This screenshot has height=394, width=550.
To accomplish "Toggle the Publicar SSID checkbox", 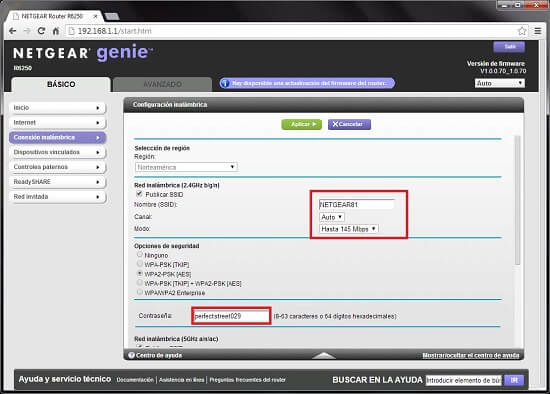I will (139, 194).
